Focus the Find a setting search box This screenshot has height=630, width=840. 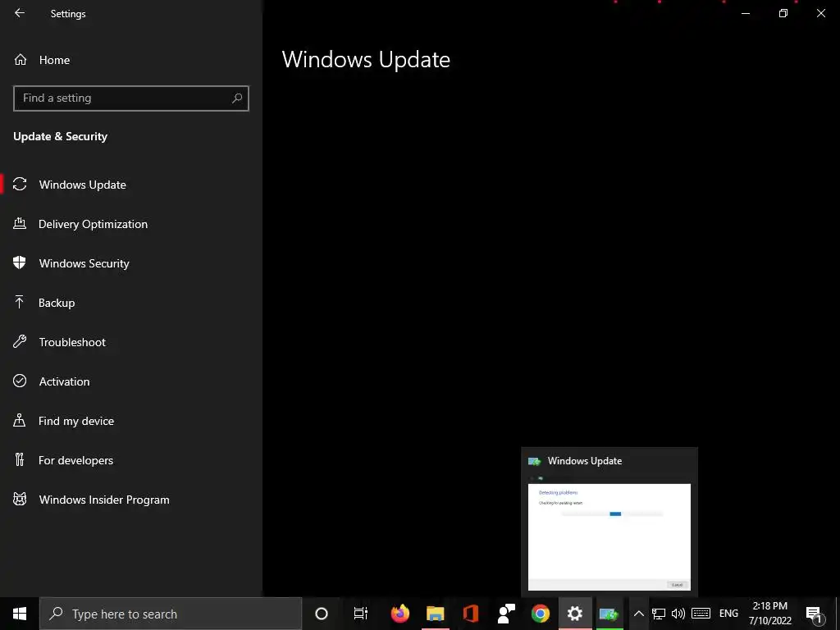click(x=131, y=98)
